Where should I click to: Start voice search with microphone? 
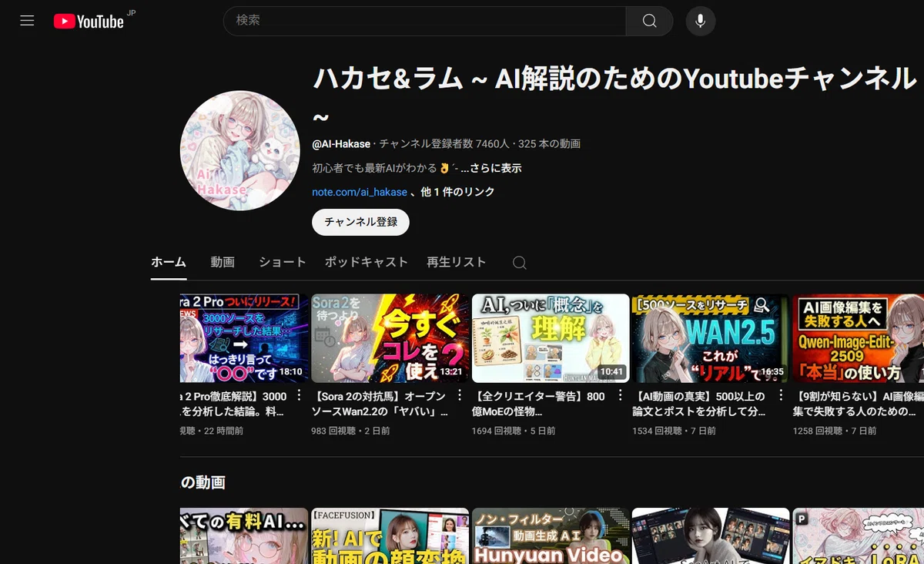(x=700, y=21)
